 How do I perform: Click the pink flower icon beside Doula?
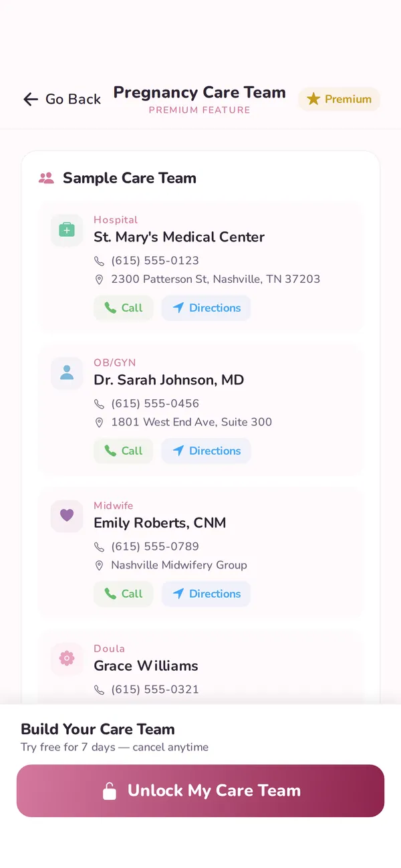[x=67, y=659]
